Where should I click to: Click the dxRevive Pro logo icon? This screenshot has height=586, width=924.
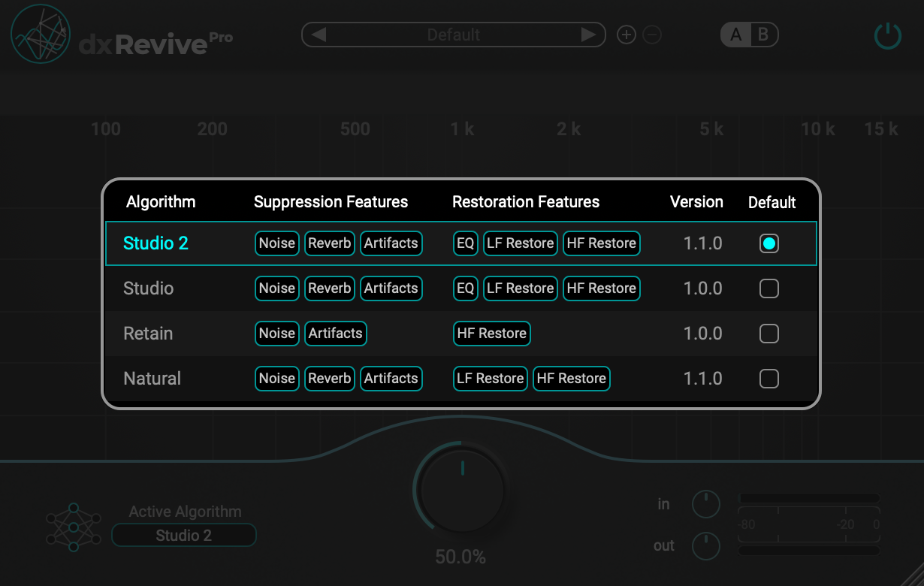coord(40,34)
